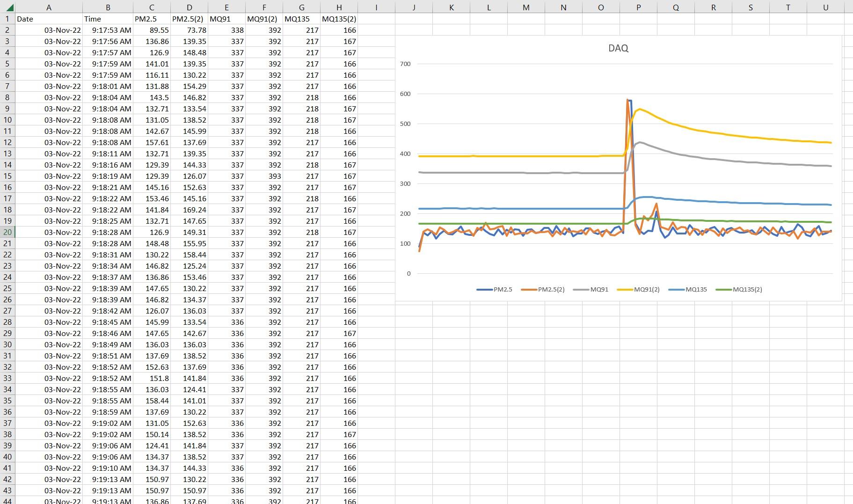Click the cell containing 157.61
The width and height of the screenshot is (853, 504).
[x=152, y=142]
